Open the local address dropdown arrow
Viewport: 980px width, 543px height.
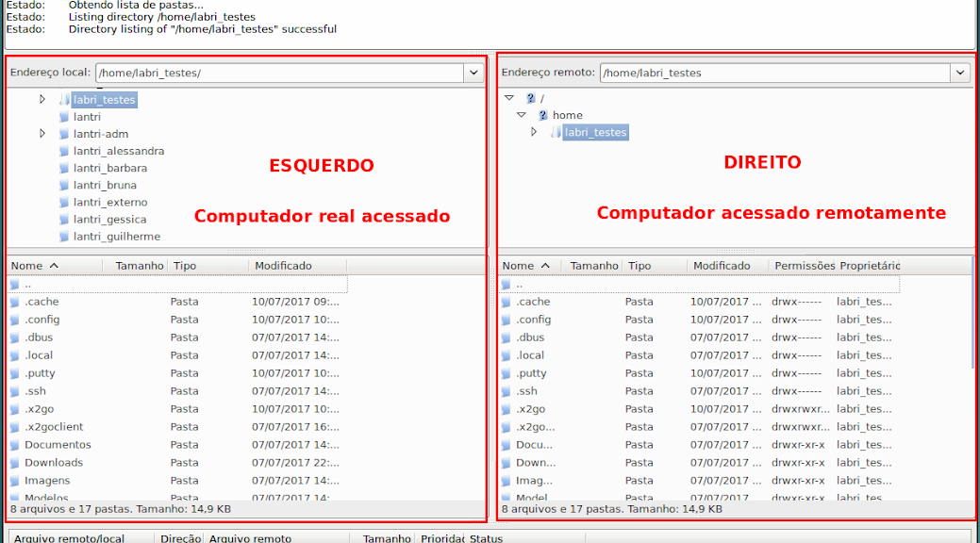coord(473,73)
